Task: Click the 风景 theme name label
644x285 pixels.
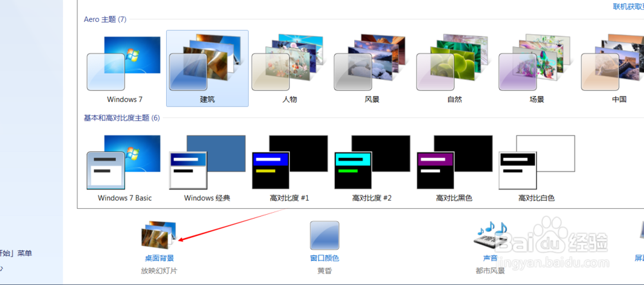Action: tap(372, 99)
